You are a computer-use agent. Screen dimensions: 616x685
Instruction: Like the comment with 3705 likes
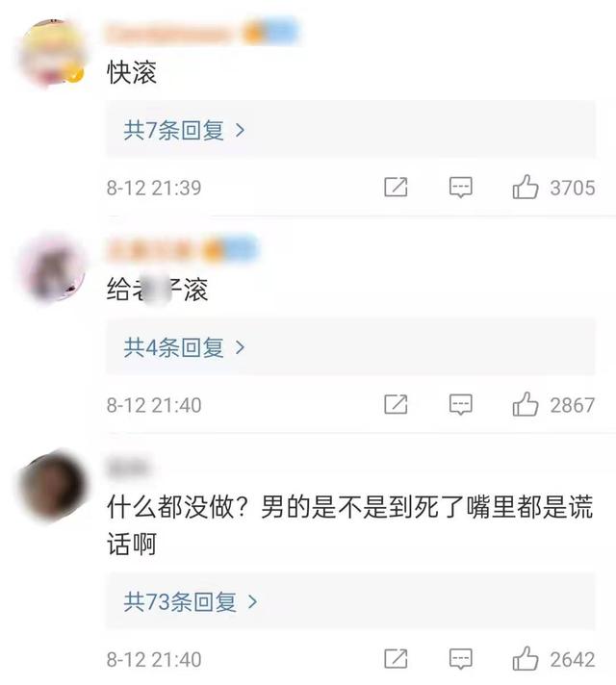(526, 187)
